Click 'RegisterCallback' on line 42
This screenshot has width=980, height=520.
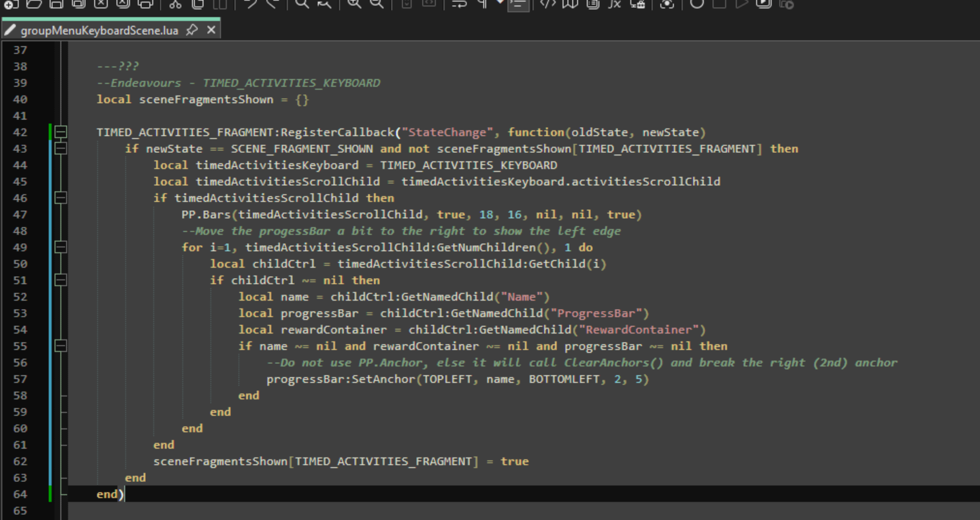337,132
